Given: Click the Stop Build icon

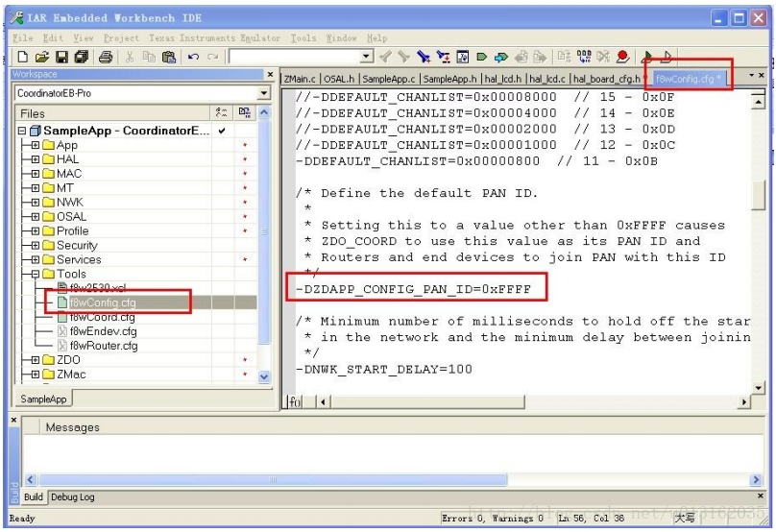Looking at the screenshot, I should (x=603, y=57).
